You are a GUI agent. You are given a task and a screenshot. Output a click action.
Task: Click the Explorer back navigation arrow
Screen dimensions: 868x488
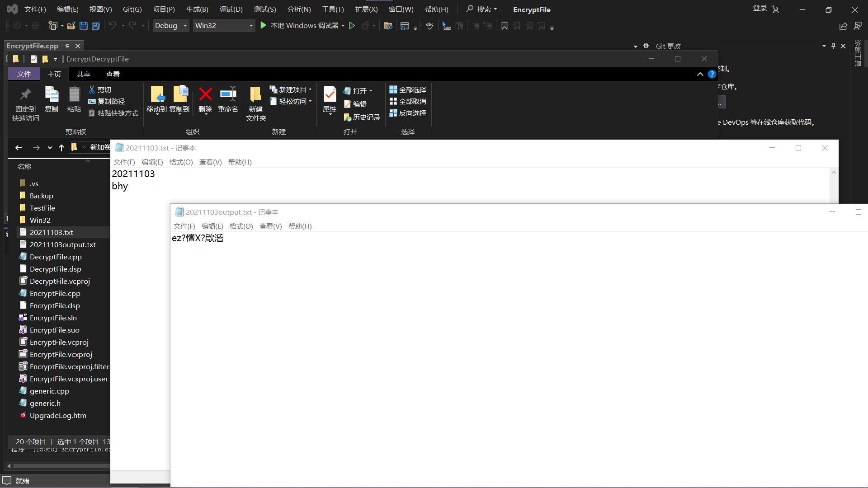(x=19, y=148)
